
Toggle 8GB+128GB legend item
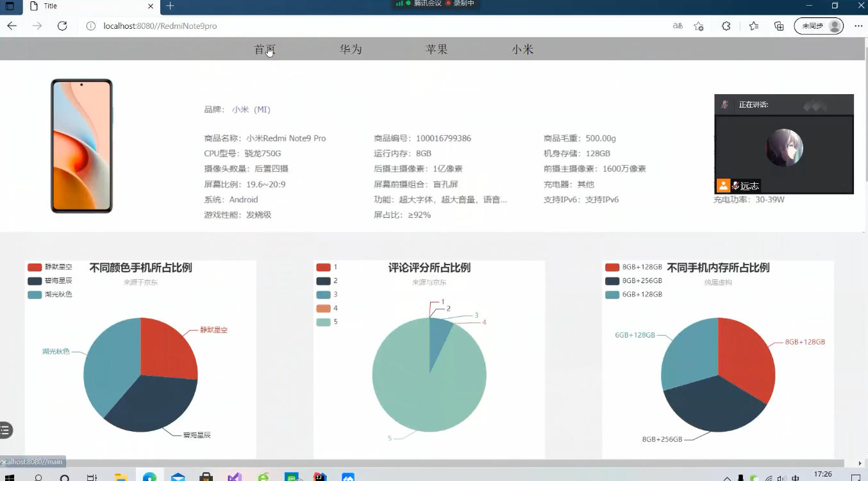tap(633, 267)
